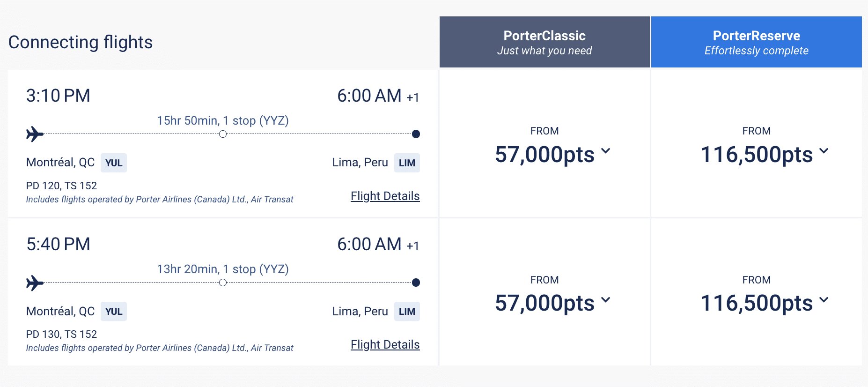Click airplane icon on 3:10 PM flight
Image resolution: width=868 pixels, height=387 pixels.
tap(35, 134)
